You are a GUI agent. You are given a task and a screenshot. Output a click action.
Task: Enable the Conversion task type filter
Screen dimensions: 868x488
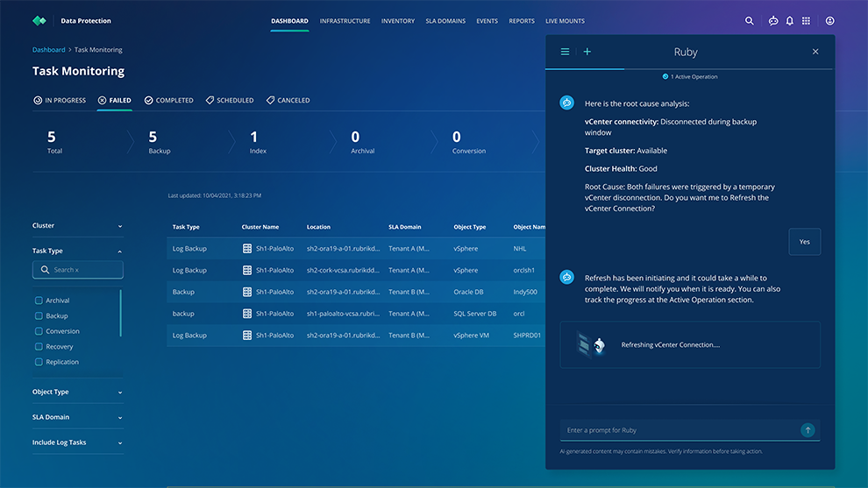tap(39, 331)
